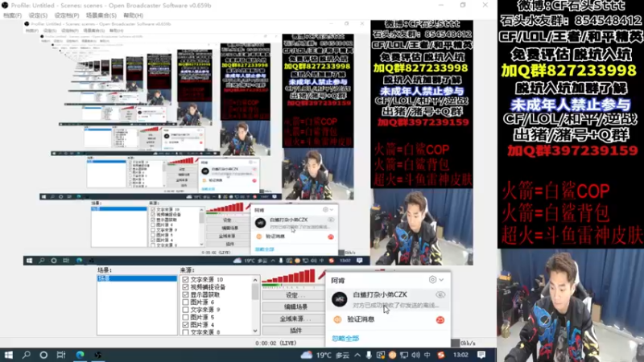Adjust the red volume level bars
The image size is (644, 362).
(x=289, y=276)
